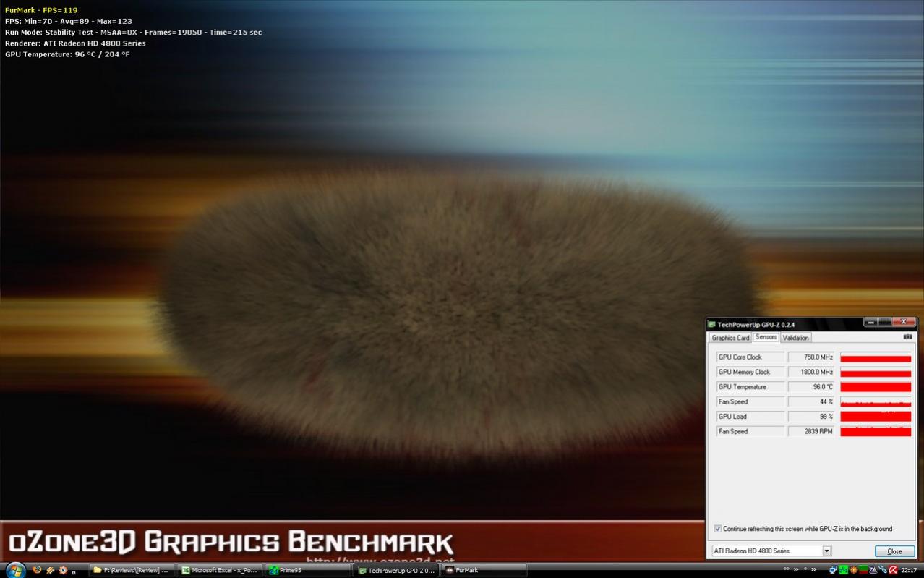Viewport: 924px width, 578px height.
Task: Open the network monitors tray icon
Action: pos(833,570)
